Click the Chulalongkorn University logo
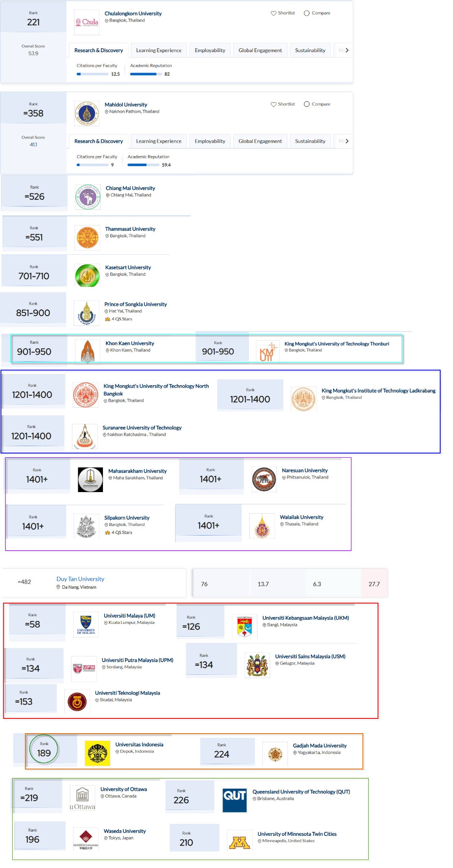Viewport: 453px width, 868px height. pyautogui.click(x=87, y=22)
